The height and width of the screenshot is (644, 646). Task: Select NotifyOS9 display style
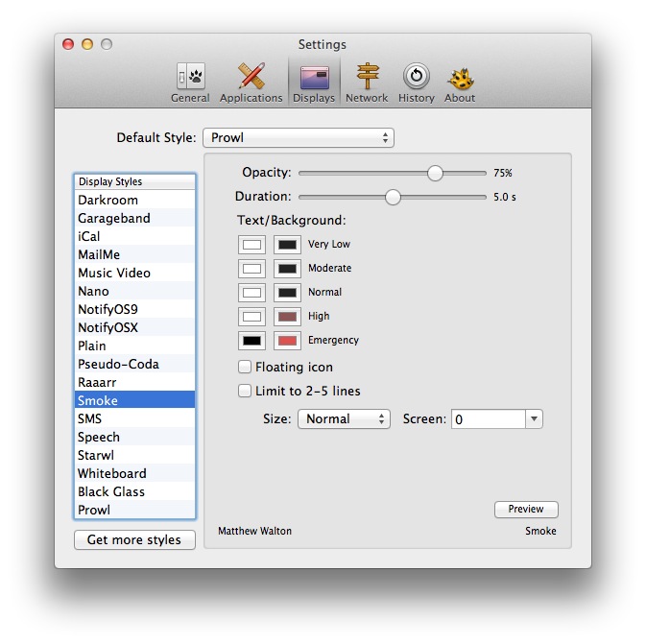[x=134, y=309]
